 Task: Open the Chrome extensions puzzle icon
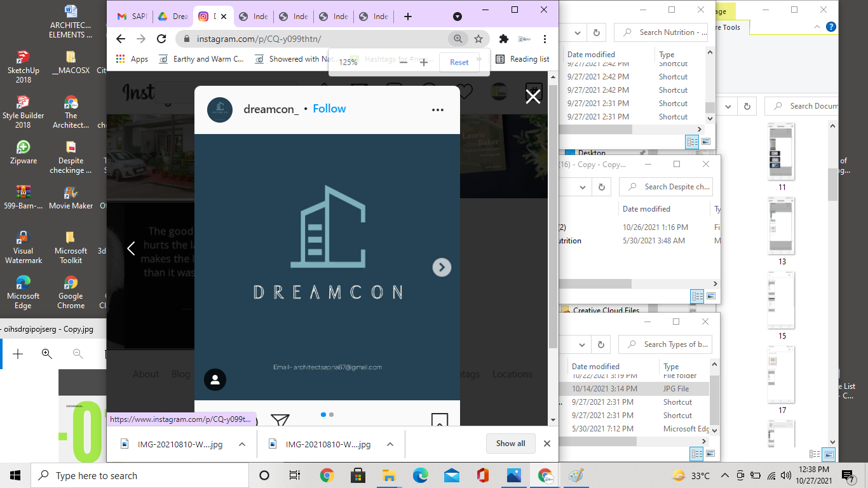click(x=504, y=39)
